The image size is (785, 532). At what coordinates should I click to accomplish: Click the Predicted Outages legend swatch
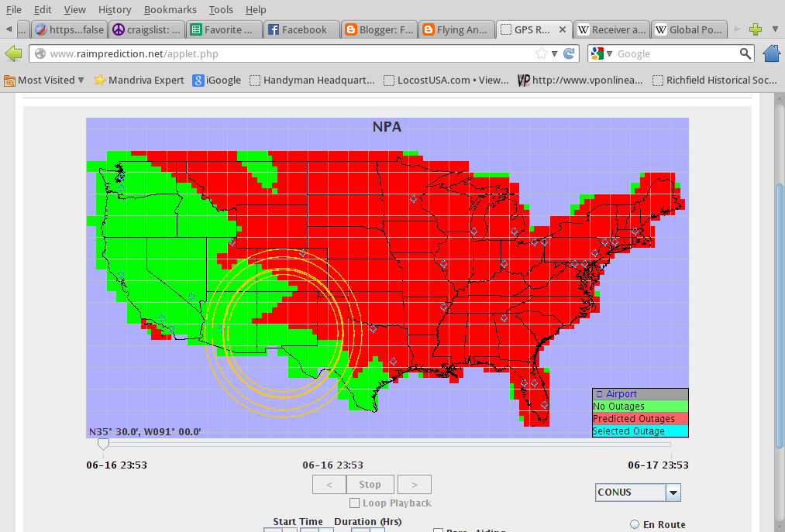640,419
